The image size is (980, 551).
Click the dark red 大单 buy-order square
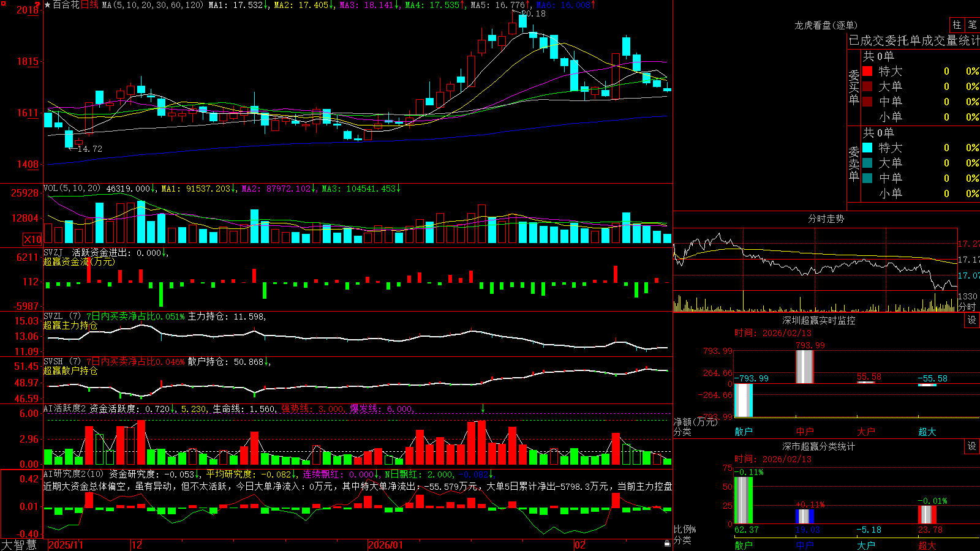[x=867, y=86]
